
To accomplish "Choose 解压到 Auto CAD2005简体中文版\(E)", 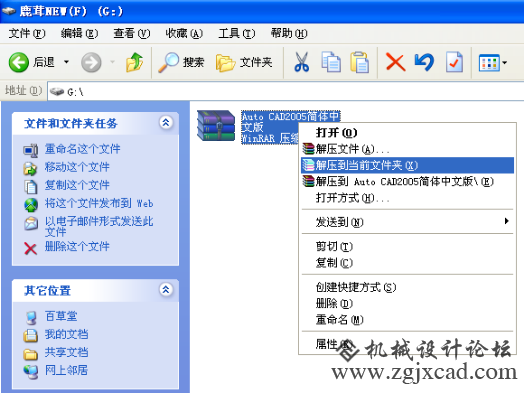I will tap(407, 181).
